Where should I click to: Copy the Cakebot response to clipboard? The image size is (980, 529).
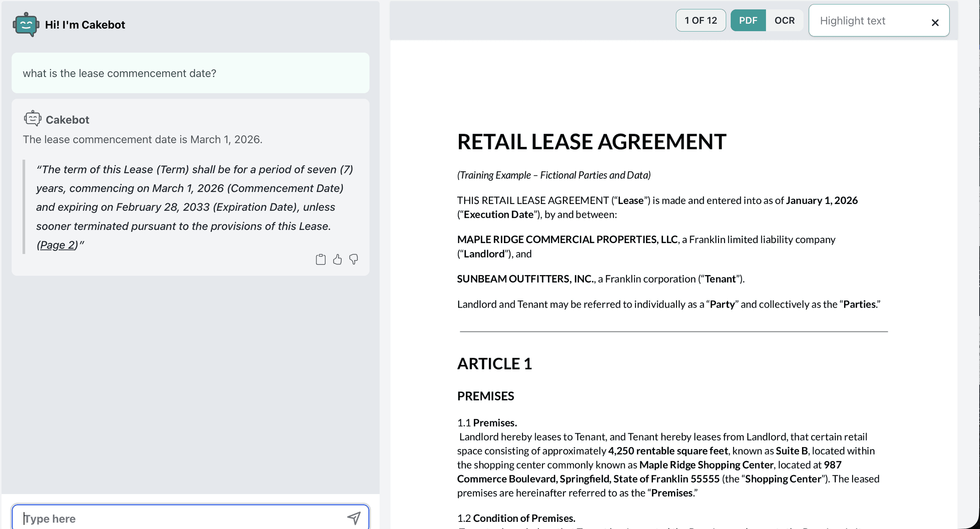(x=320, y=260)
